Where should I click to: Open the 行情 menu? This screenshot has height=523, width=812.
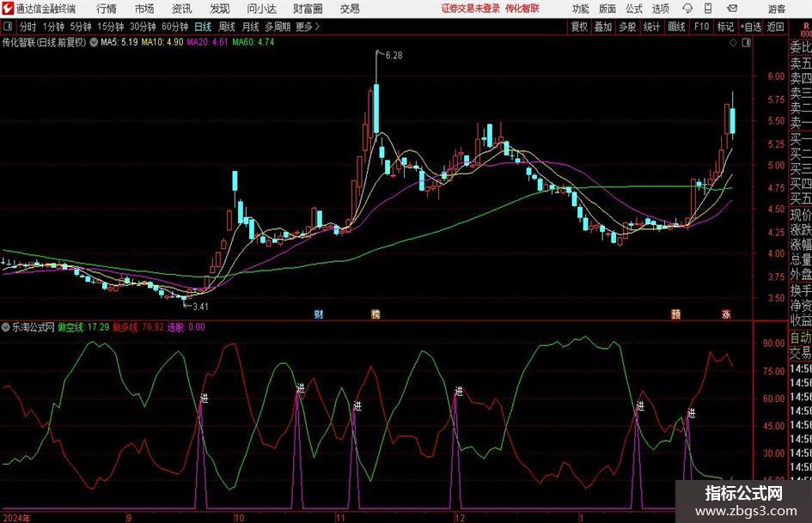tap(107, 9)
